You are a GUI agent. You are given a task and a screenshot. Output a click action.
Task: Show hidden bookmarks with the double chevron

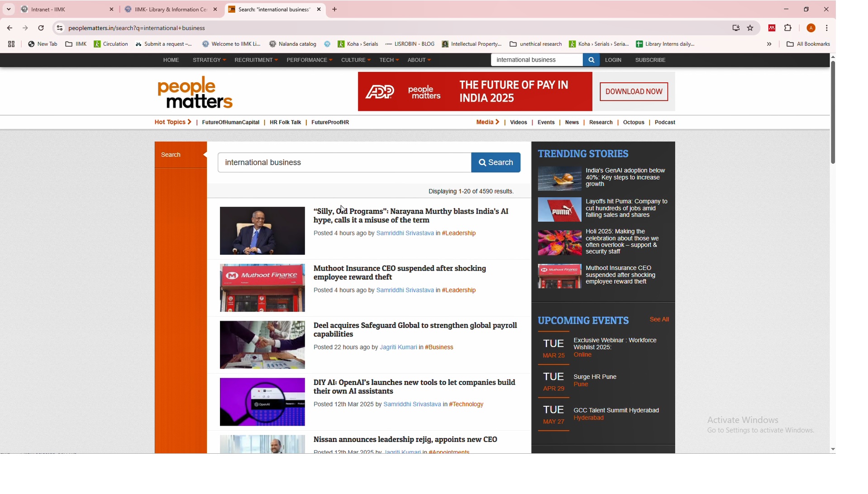(769, 44)
